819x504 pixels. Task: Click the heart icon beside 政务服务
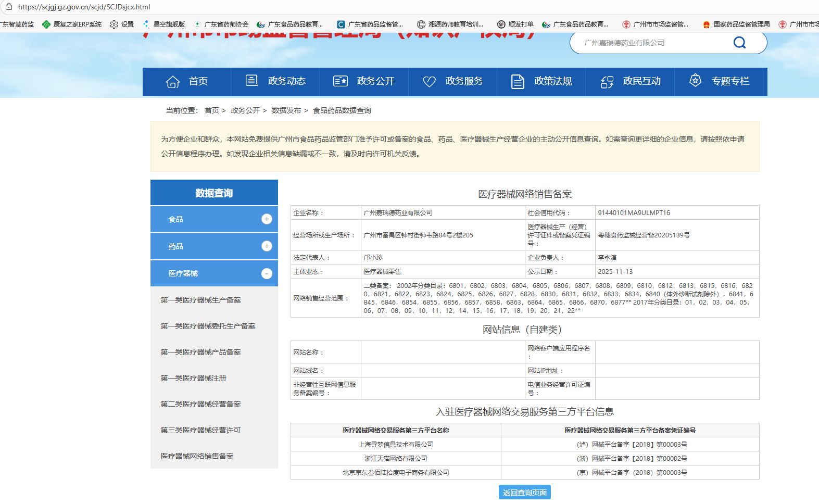pos(429,82)
